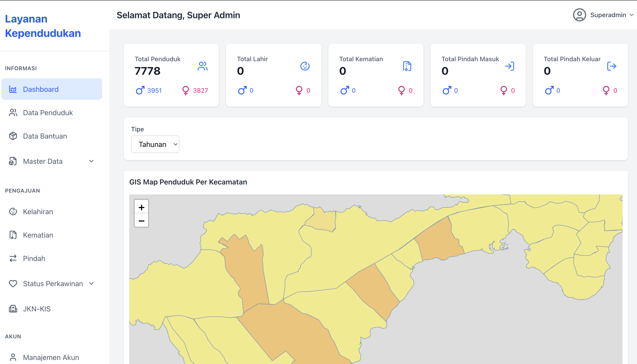
Task: Click the Layanan Kependudukan title link
Action: coord(43,26)
